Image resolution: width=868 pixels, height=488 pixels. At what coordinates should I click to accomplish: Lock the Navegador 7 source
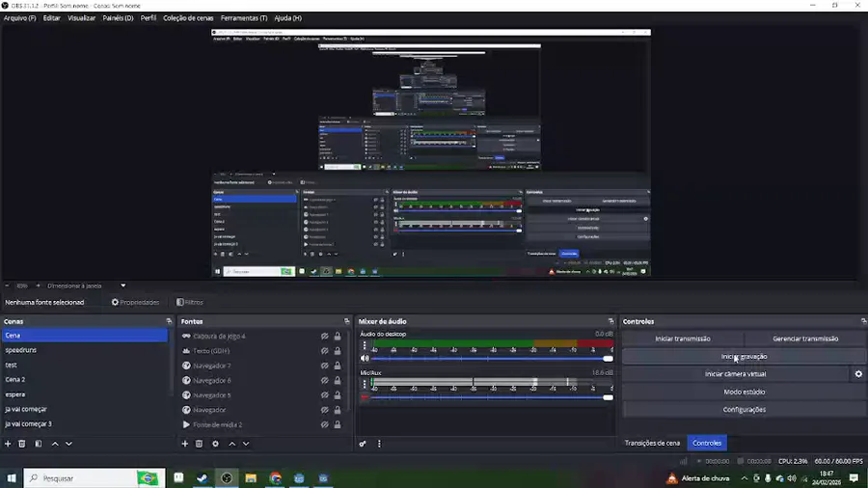(338, 366)
